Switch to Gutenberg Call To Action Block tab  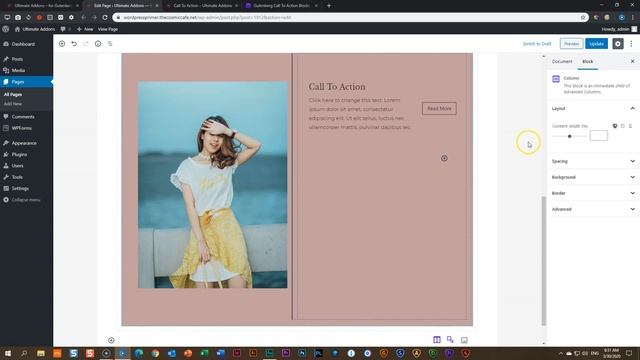tap(282, 6)
